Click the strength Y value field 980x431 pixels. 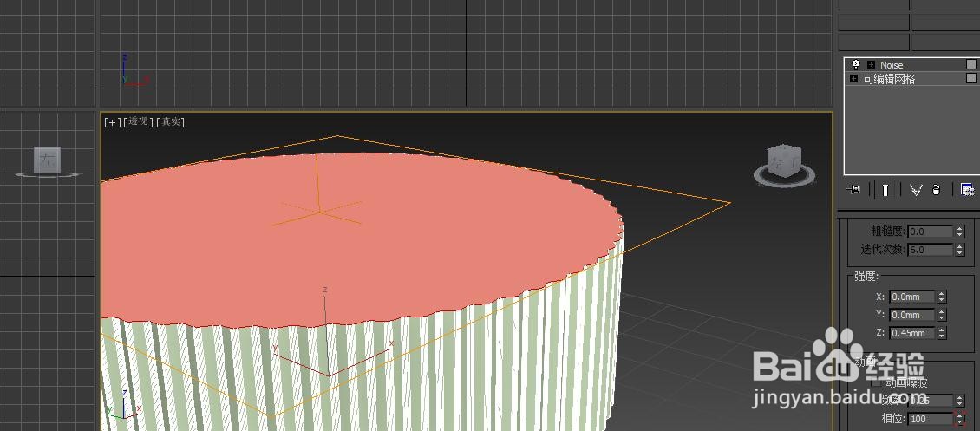pyautogui.click(x=912, y=315)
